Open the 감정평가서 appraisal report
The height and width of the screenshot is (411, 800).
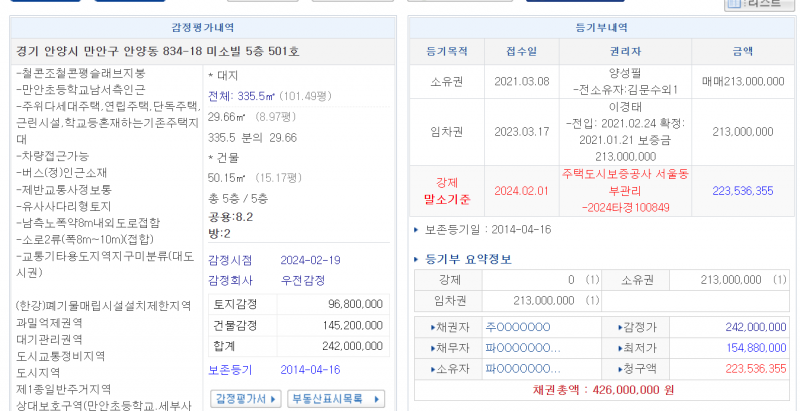pyautogui.click(x=245, y=398)
